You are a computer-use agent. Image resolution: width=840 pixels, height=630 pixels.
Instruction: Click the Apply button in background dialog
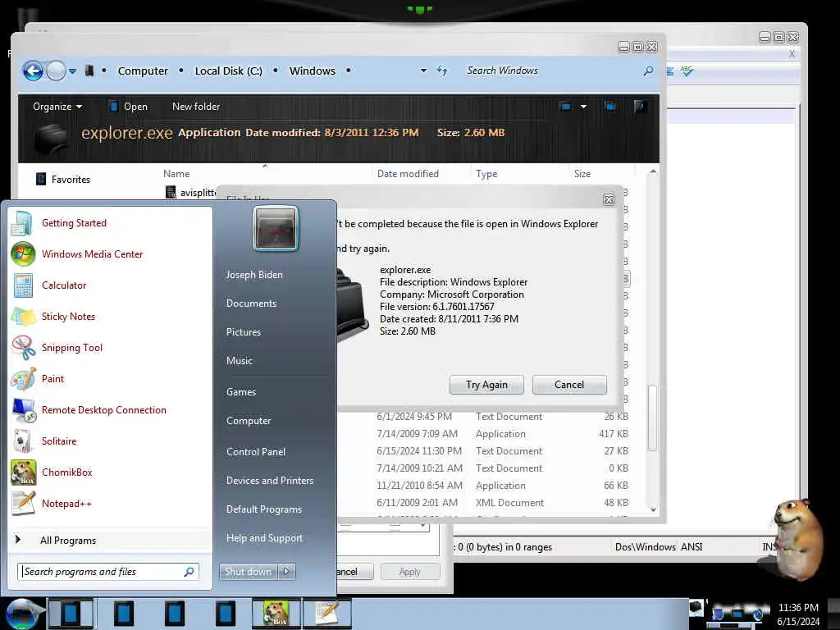tap(410, 572)
